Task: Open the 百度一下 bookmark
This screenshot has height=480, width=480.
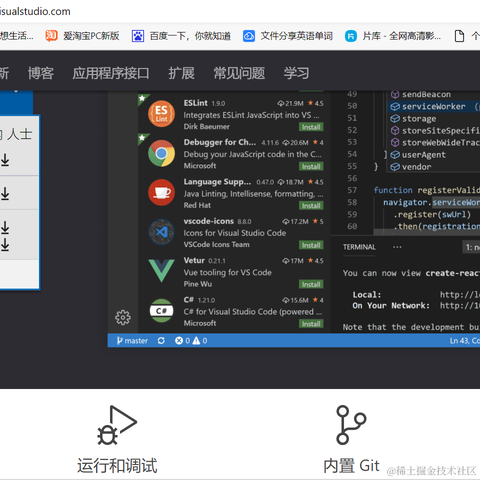Action: (181, 36)
